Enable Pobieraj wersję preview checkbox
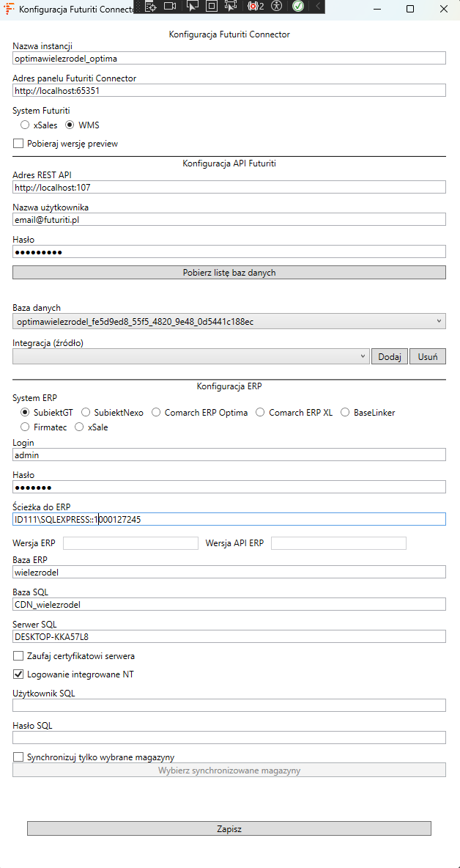 pyautogui.click(x=66, y=144)
